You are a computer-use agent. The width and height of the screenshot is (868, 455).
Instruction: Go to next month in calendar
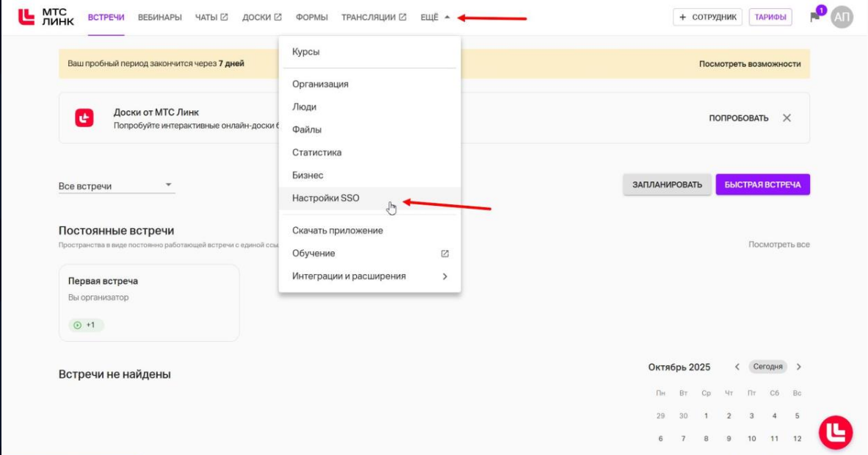click(799, 367)
